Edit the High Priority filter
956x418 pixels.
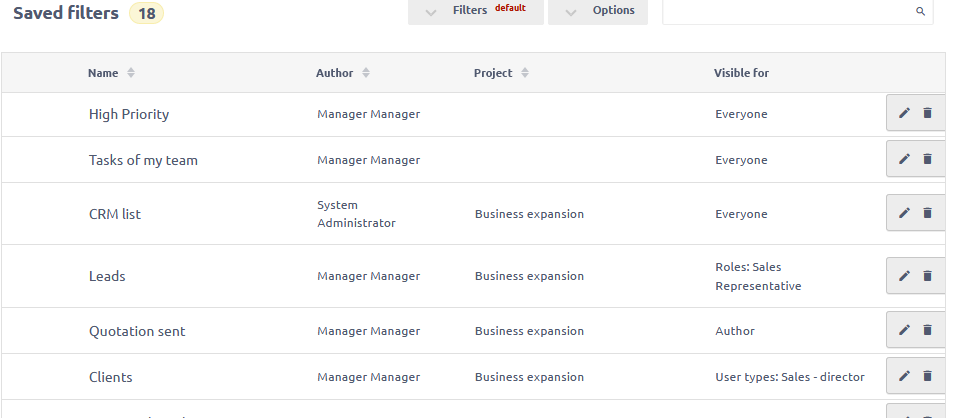(x=904, y=114)
